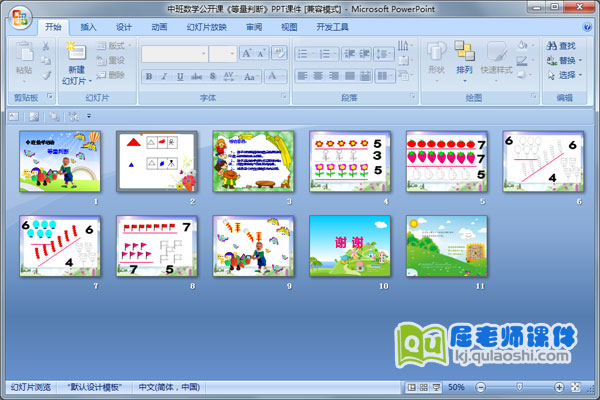Decrease font size with the small A icon
The width and height of the screenshot is (600, 400).
click(261, 53)
